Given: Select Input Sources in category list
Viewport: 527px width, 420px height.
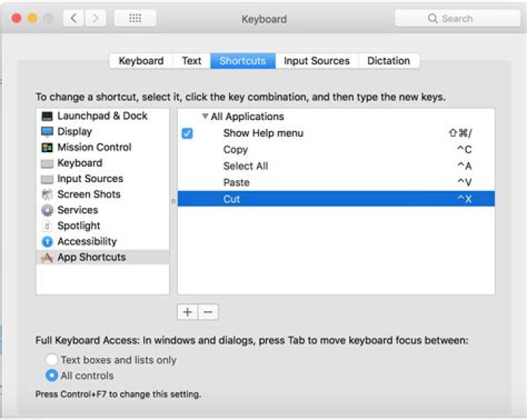Looking at the screenshot, I should (102, 179).
